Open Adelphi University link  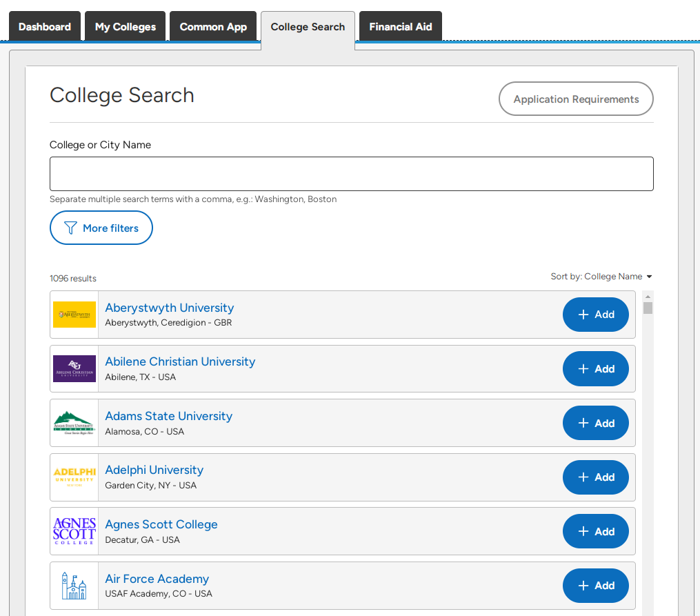pos(154,470)
